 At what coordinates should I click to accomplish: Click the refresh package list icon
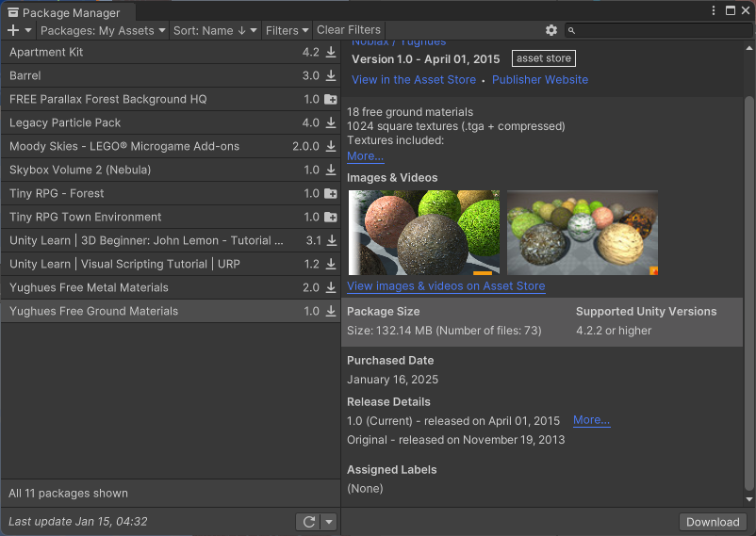309,522
